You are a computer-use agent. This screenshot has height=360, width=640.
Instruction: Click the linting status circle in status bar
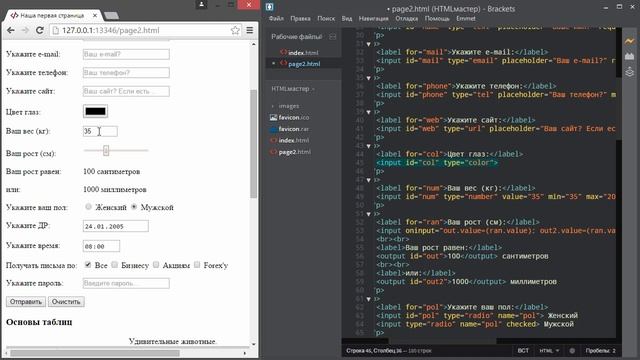pyautogui.click(x=572, y=351)
